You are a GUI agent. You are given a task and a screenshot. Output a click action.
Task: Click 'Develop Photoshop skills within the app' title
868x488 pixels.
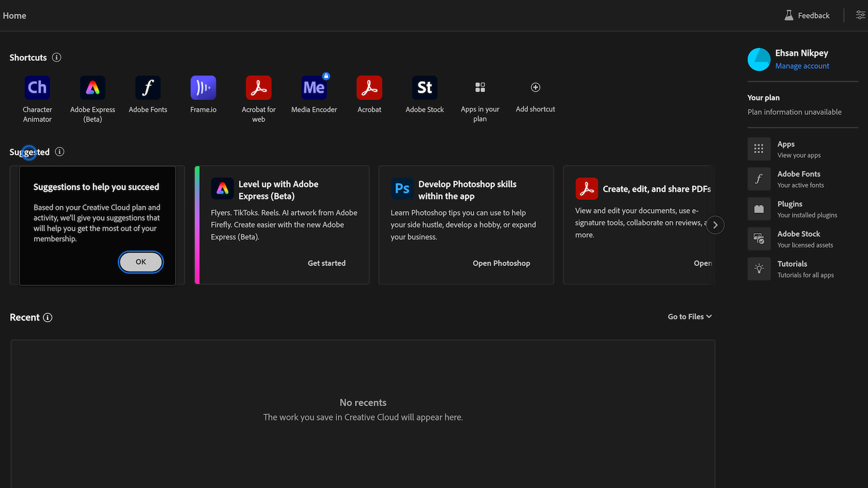coord(467,190)
